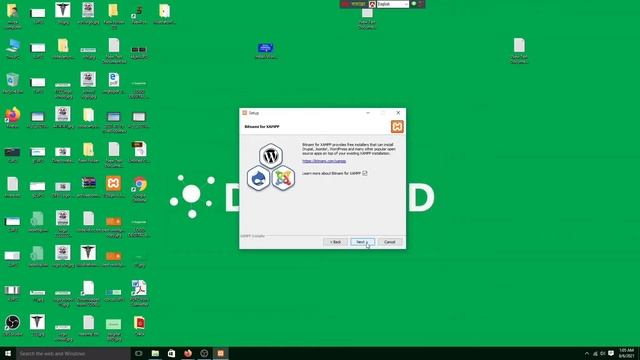Select the red PDF file icon in the desktop's bottom row
This screenshot has height=360, width=640.
(x=139, y=326)
